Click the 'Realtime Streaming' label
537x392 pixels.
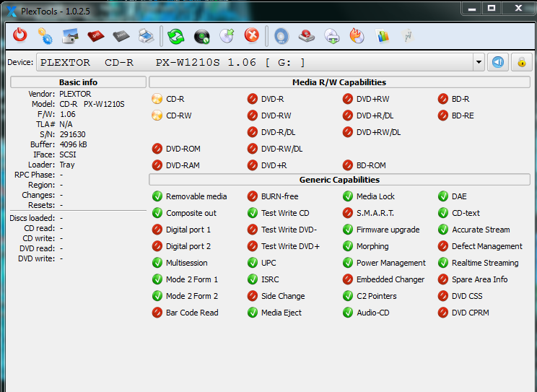pyautogui.click(x=485, y=263)
